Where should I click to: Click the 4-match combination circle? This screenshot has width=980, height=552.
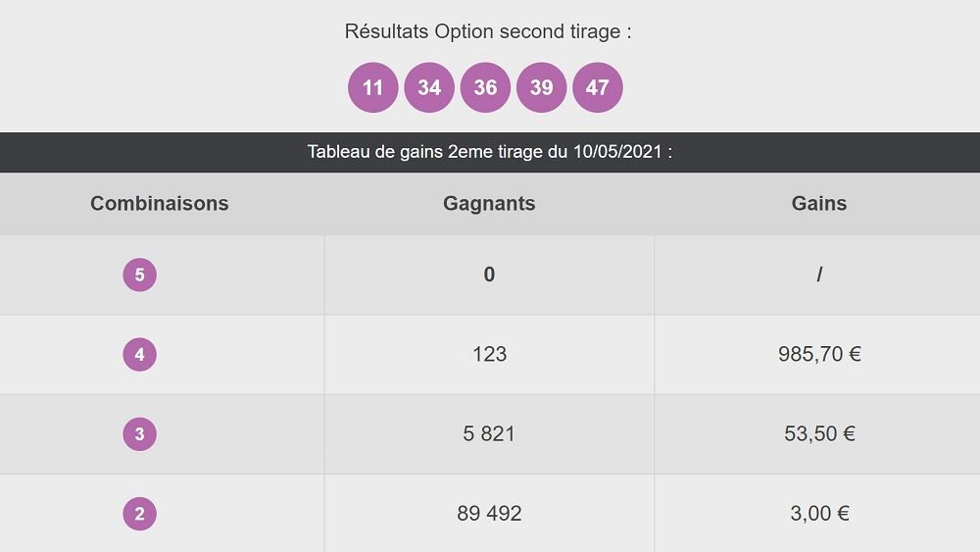pos(139,354)
